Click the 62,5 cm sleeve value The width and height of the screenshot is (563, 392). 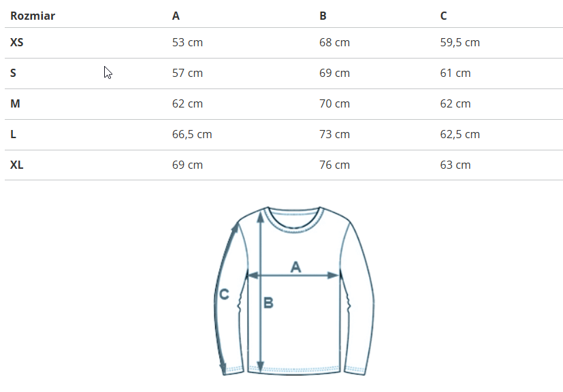tap(460, 134)
